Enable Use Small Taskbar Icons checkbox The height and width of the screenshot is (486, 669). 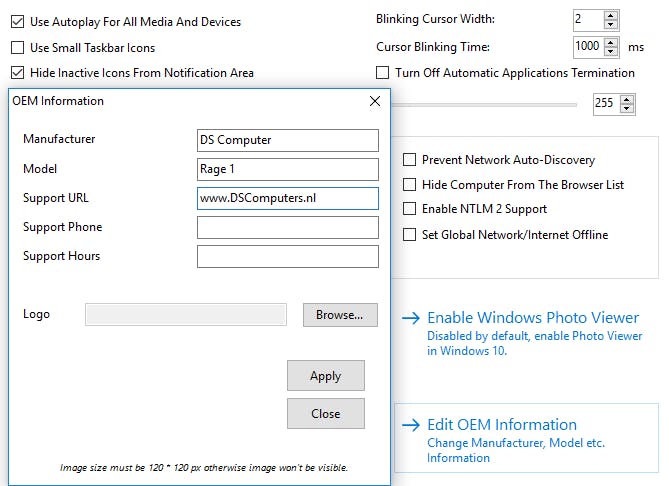click(18, 47)
